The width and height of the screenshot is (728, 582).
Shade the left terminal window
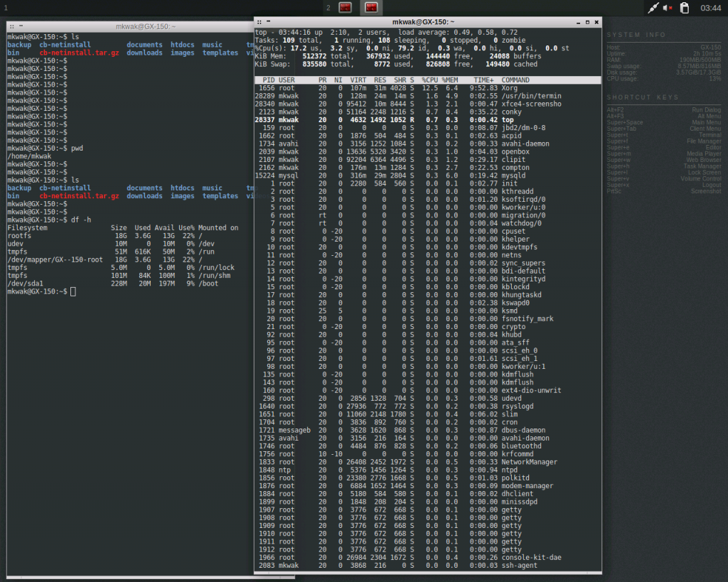[21, 26]
